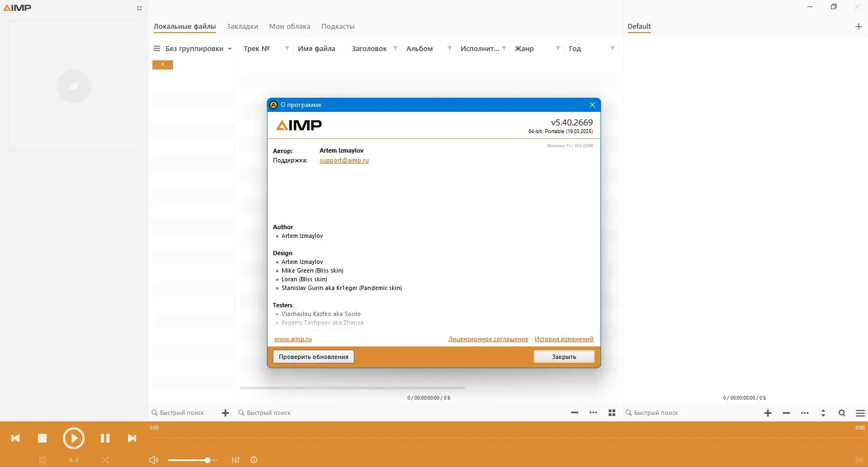Open the music library three-dots menu

593,413
